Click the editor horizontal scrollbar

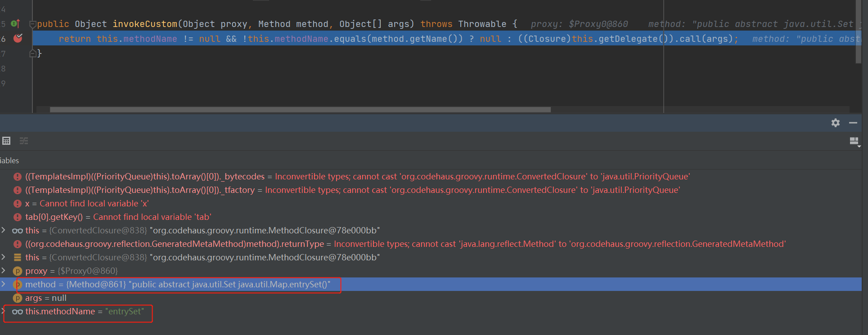click(x=300, y=110)
